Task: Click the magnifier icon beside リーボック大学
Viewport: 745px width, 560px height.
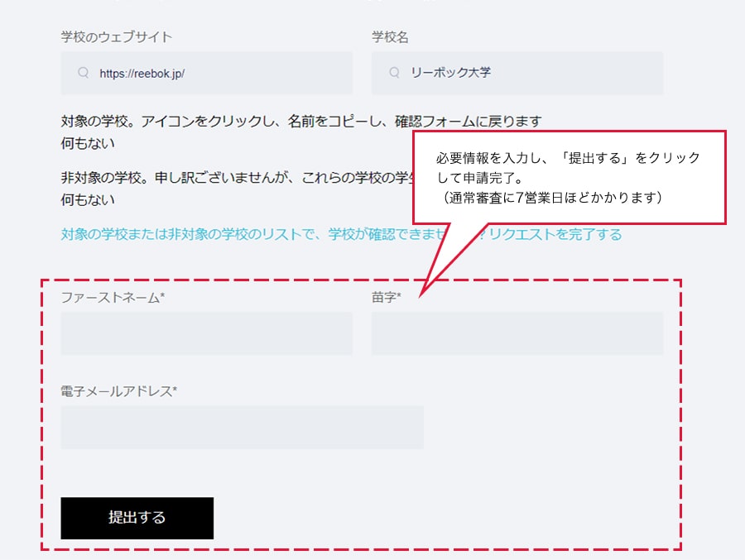Action: pos(394,73)
